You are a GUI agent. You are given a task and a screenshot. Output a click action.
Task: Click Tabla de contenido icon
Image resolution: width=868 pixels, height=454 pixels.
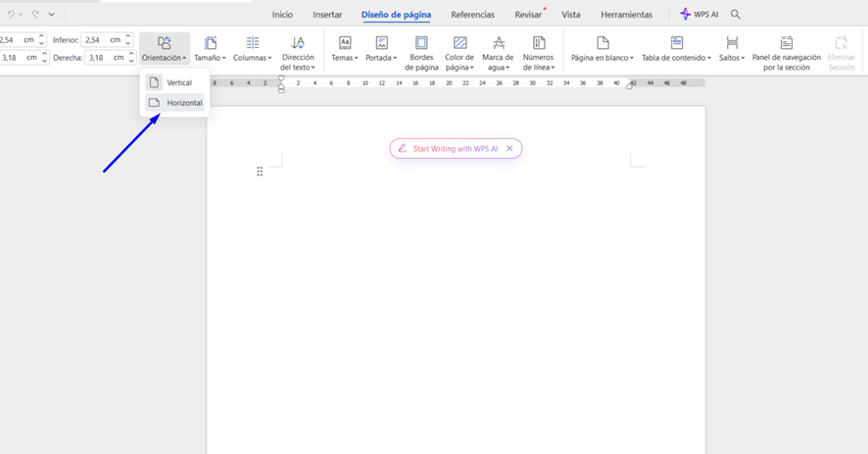coord(676,43)
